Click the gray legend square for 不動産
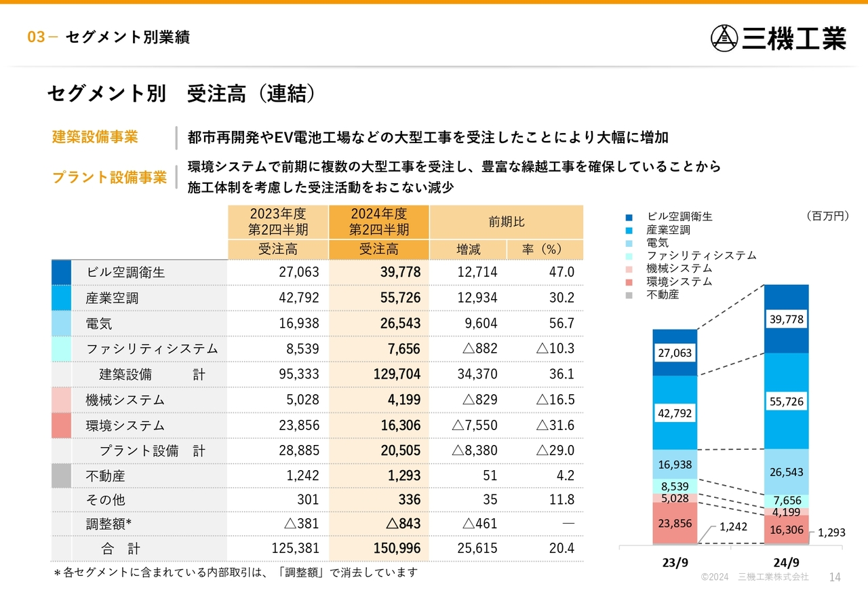This screenshot has height=601, width=868. (x=629, y=294)
